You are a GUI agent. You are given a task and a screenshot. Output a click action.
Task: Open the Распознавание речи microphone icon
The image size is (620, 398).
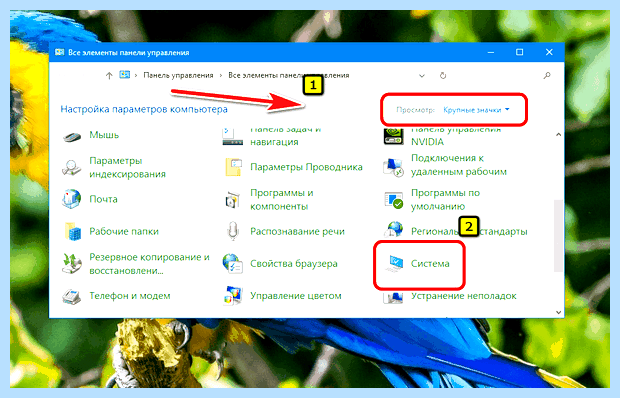coord(233,231)
